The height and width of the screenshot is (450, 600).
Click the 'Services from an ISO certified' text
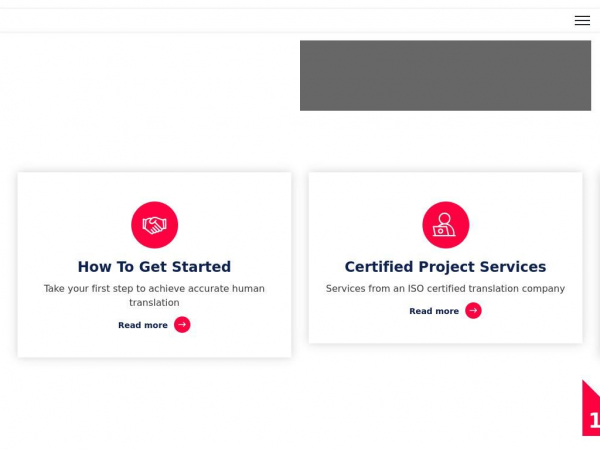[445, 289]
